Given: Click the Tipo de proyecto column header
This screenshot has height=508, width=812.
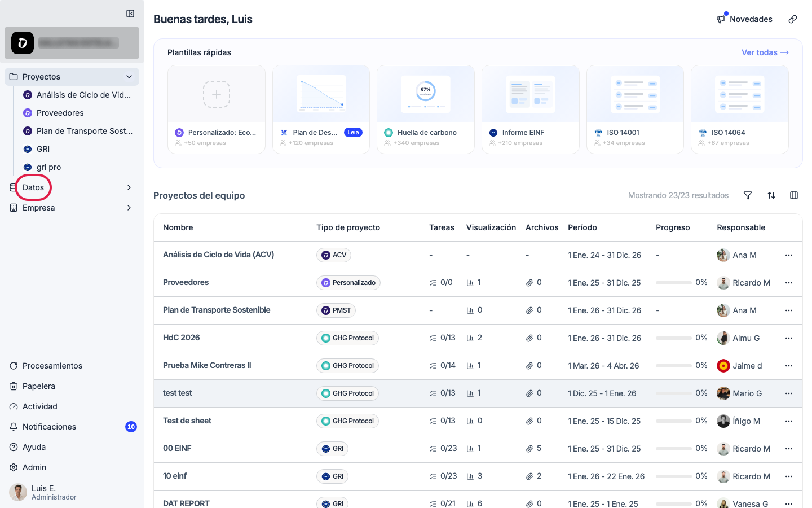Looking at the screenshot, I should (x=348, y=227).
